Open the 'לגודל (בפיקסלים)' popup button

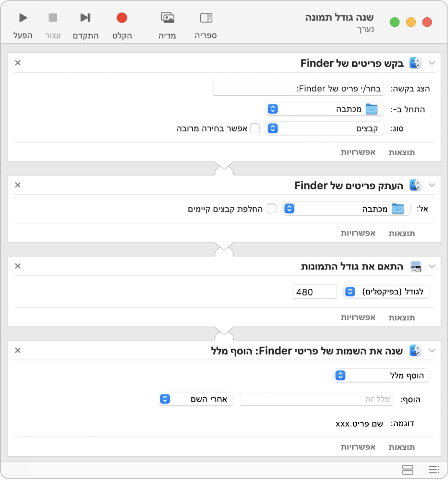(386, 291)
